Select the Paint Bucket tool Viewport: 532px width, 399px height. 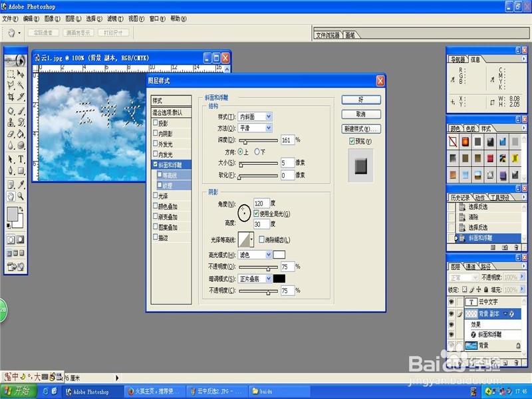click(21, 134)
